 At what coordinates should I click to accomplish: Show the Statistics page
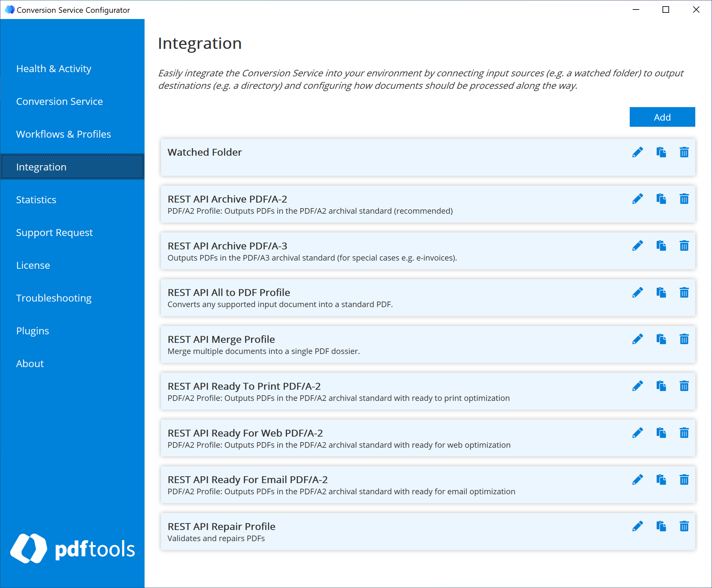click(72, 200)
